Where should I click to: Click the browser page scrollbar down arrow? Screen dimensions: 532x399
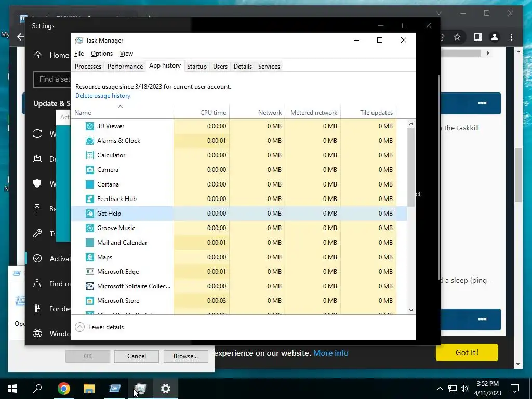coord(518,364)
